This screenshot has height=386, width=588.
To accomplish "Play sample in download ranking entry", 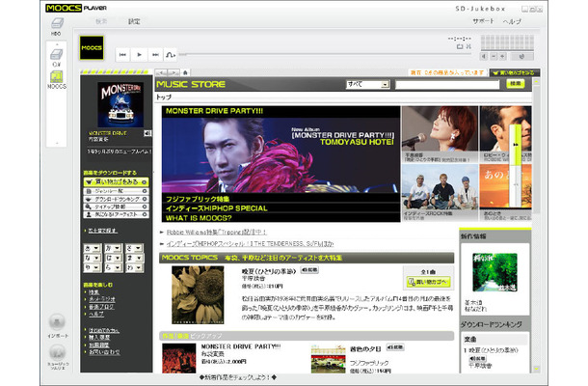I will coord(477,358).
